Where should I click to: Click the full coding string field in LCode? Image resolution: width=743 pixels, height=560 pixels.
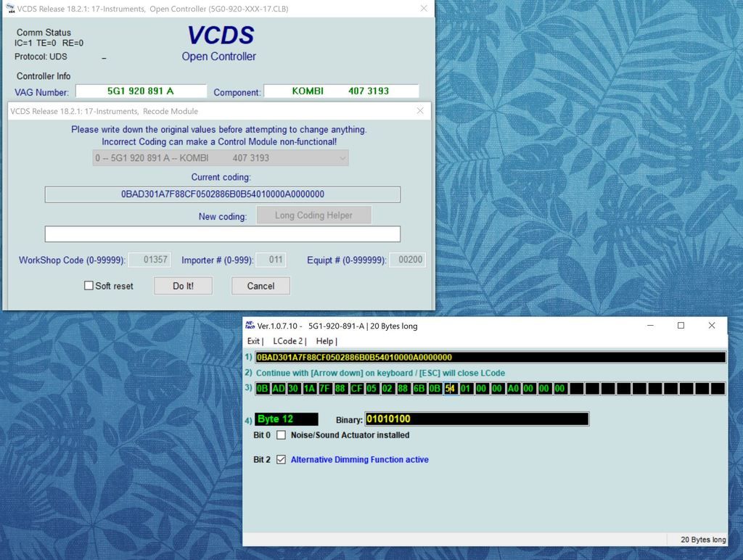tap(490, 357)
